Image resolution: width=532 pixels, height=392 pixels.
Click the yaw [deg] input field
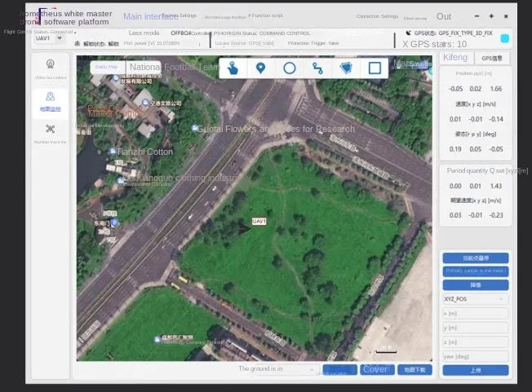point(475,356)
